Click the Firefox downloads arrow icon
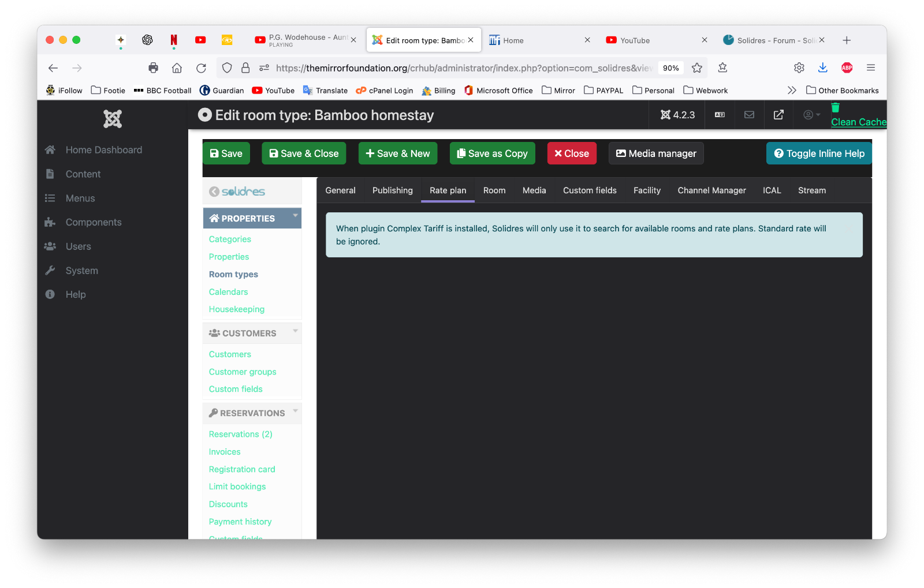The height and width of the screenshot is (588, 924). 823,68
